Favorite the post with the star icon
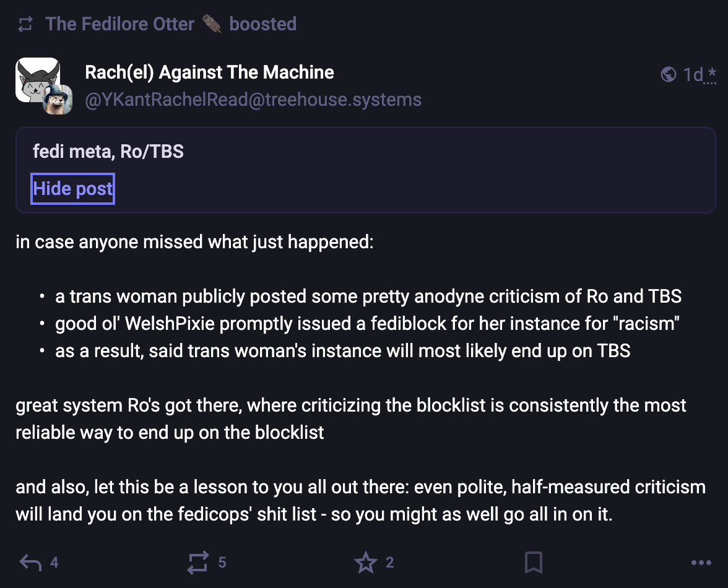 (365, 563)
